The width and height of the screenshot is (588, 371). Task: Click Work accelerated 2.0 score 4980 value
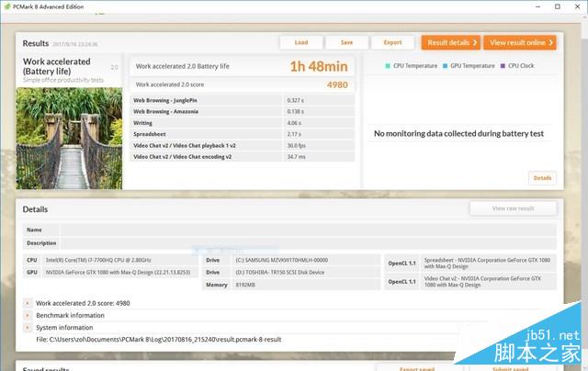coord(337,84)
